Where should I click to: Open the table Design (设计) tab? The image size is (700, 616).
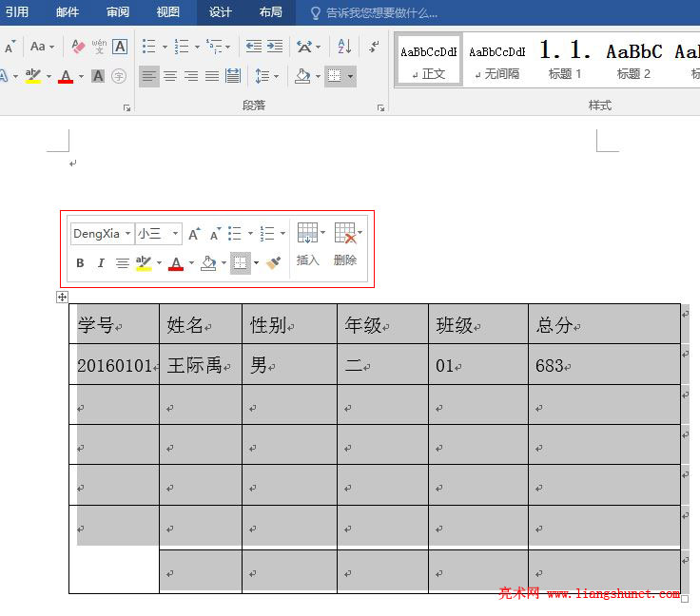(x=221, y=11)
